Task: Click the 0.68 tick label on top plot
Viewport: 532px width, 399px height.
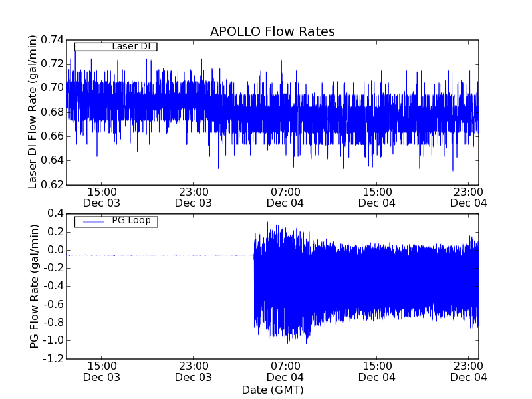Action: [53, 112]
